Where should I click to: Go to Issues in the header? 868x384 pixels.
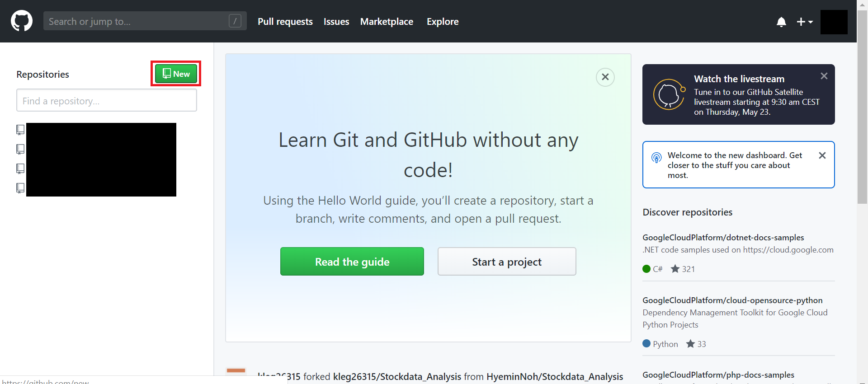click(x=336, y=21)
